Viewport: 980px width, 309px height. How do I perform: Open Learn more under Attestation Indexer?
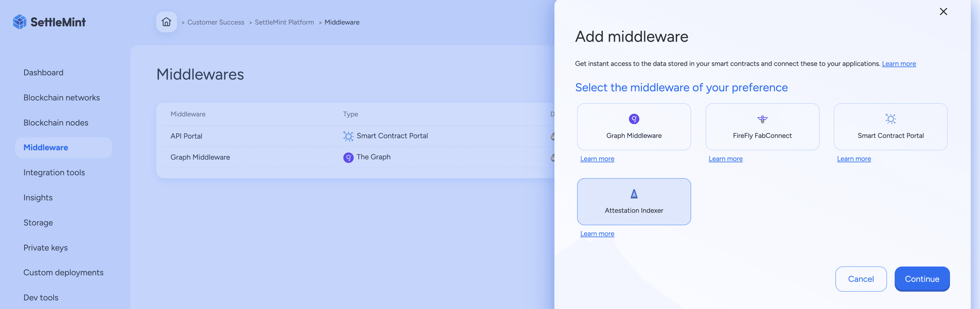point(597,234)
